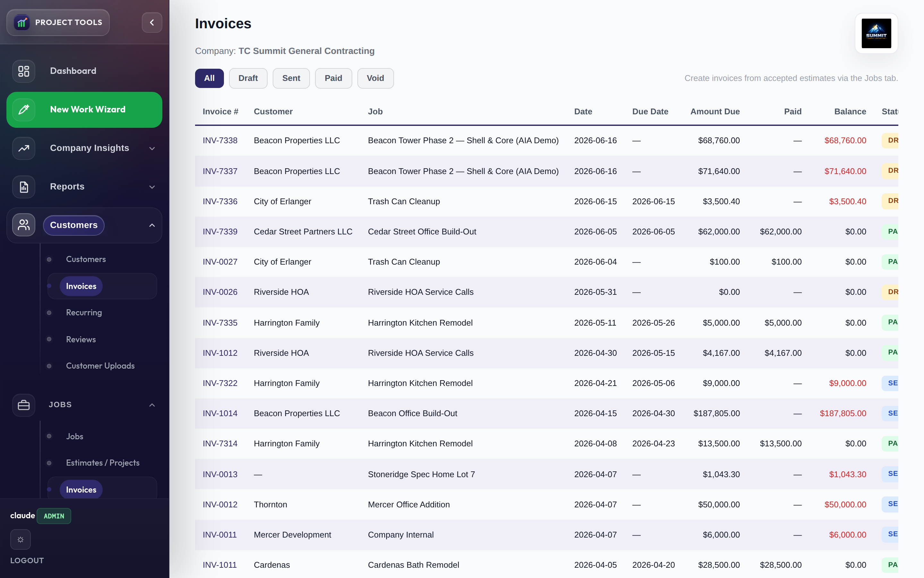The image size is (924, 578).
Task: Click the Invoice # column header
Action: (x=220, y=112)
